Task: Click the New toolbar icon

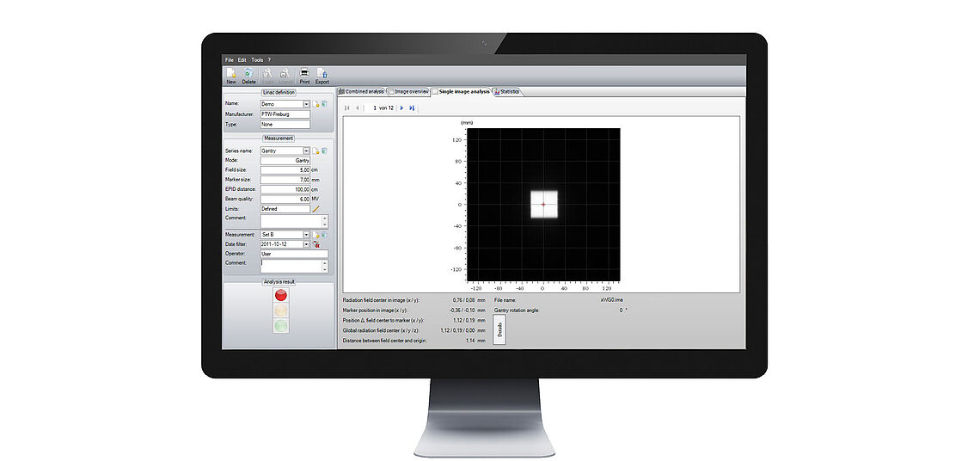Action: click(x=231, y=74)
